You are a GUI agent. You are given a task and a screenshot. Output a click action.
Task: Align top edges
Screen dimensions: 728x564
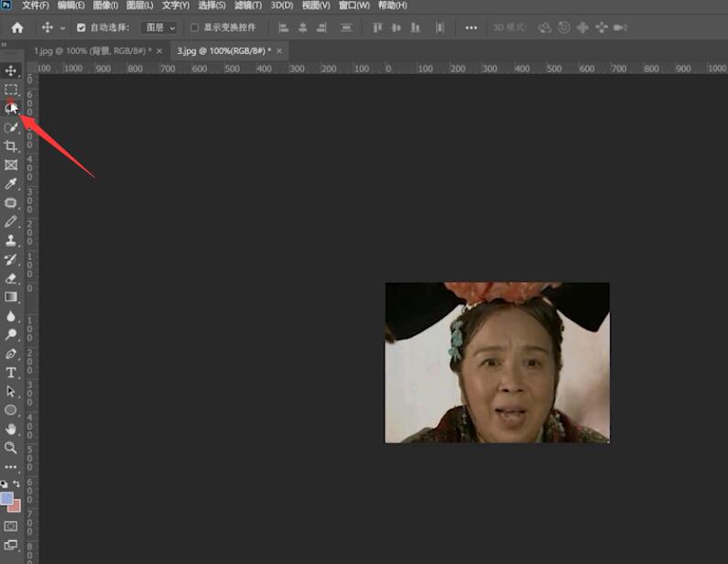[x=377, y=27]
